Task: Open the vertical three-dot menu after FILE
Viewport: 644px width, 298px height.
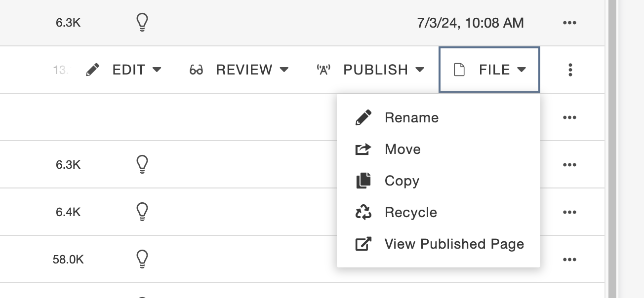Action: pos(570,70)
